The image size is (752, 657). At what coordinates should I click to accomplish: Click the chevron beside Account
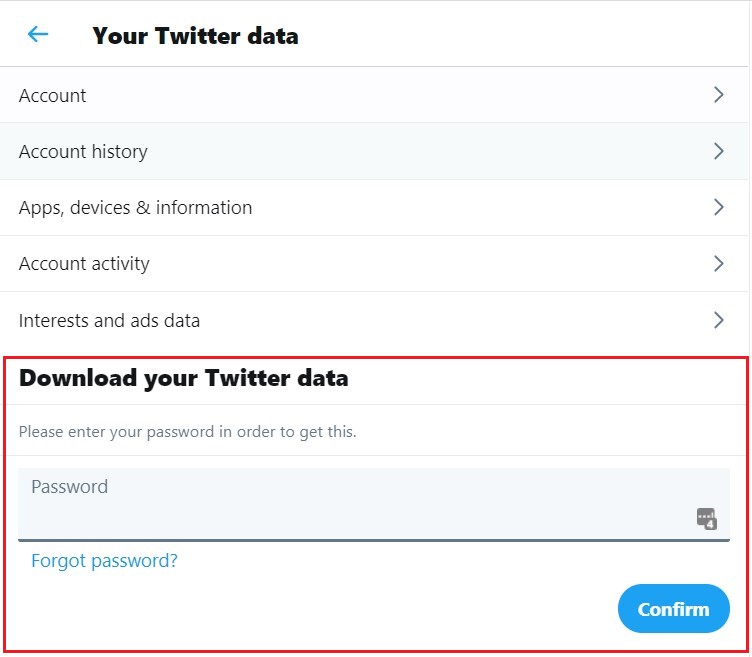point(718,95)
